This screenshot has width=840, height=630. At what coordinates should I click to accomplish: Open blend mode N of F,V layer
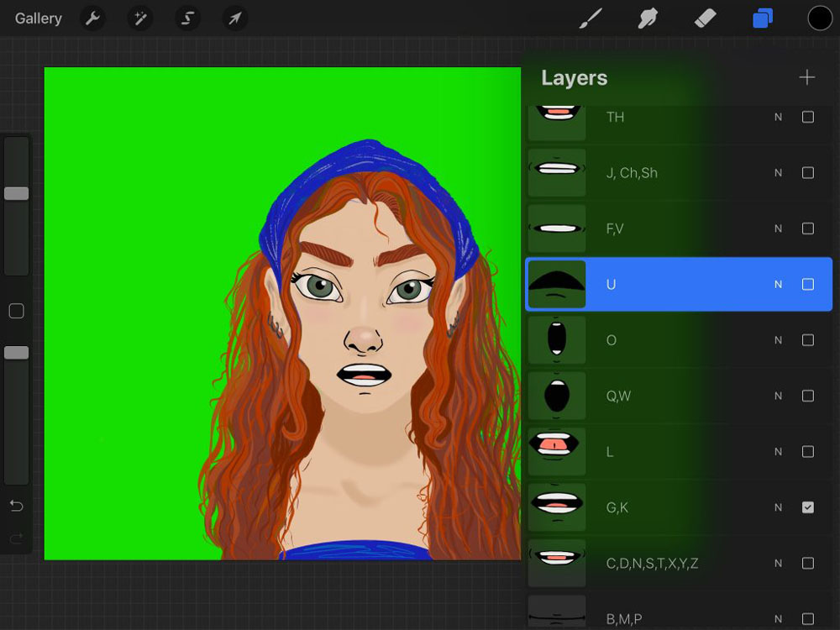point(779,228)
